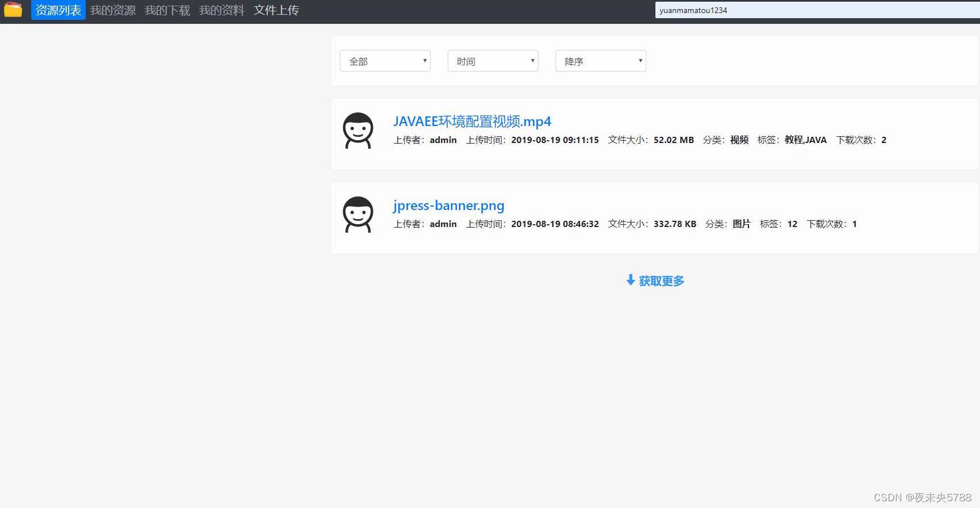Viewport: 980px width, 508px height.
Task: Click the category value 视频
Action: [739, 140]
